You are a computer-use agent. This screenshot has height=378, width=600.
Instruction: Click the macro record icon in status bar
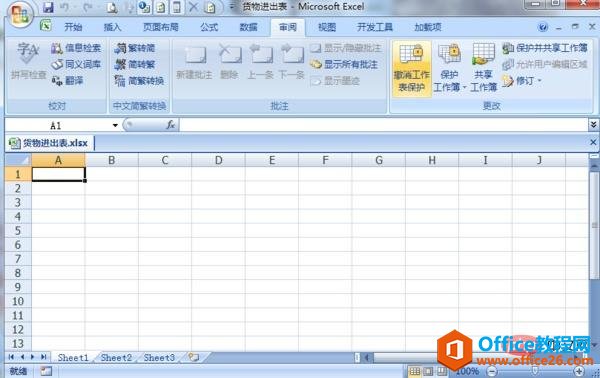point(46,371)
